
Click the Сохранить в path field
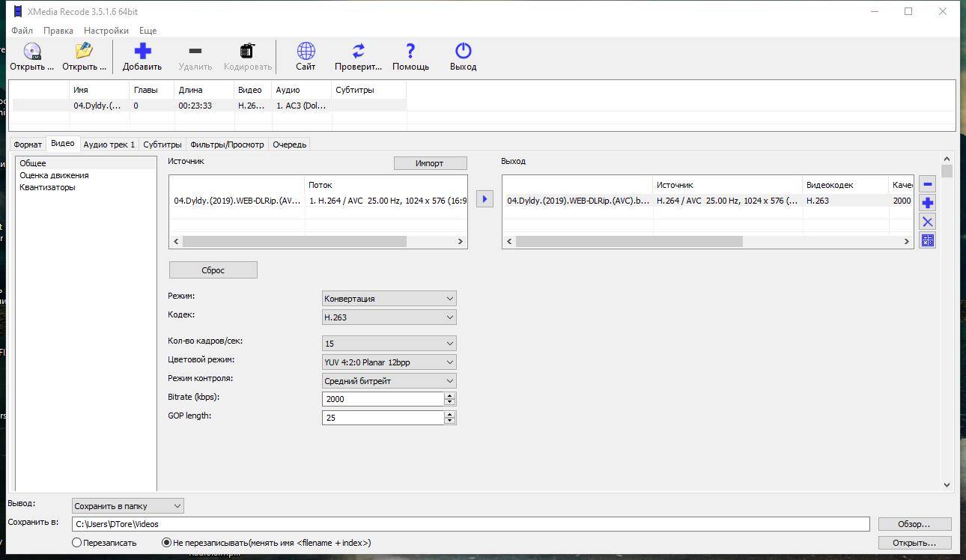pyautogui.click(x=471, y=524)
